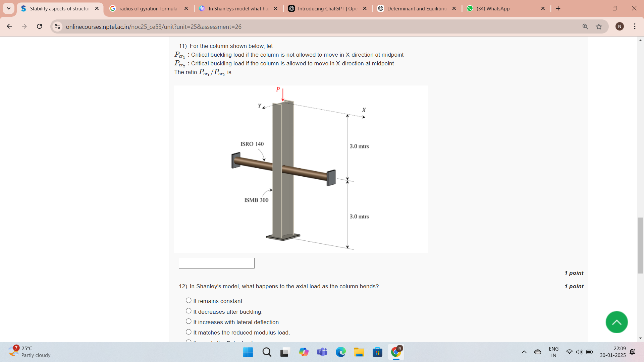Show hidden system tray icons chevron

(524, 352)
